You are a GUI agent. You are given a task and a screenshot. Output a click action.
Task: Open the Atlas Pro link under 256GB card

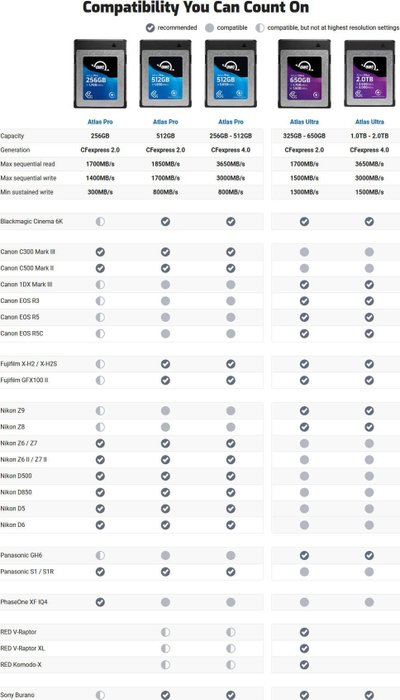[100, 122]
